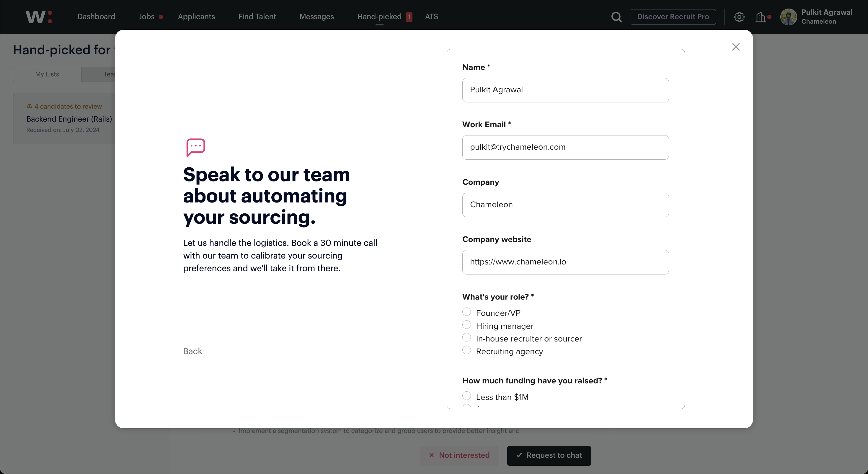Switch to My Lists tab
868x474 pixels.
[x=47, y=74]
